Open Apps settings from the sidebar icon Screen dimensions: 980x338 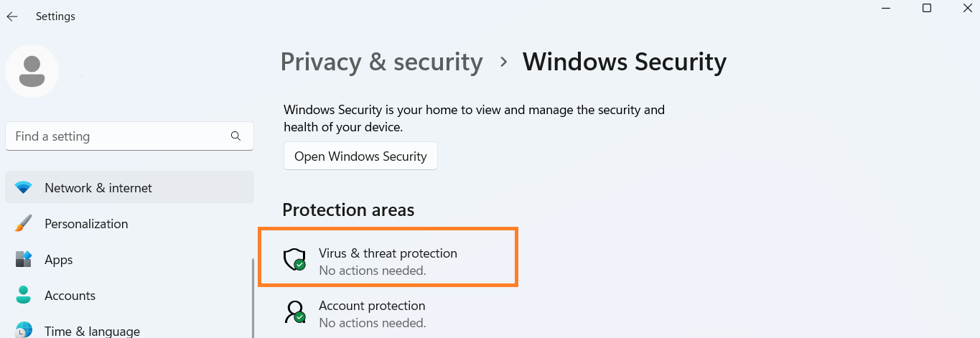(x=24, y=260)
